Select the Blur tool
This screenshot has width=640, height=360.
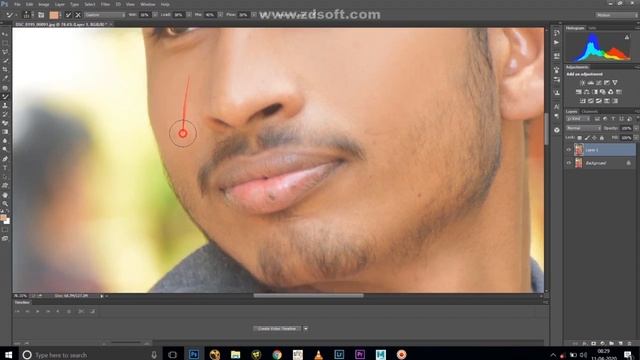(x=5, y=141)
